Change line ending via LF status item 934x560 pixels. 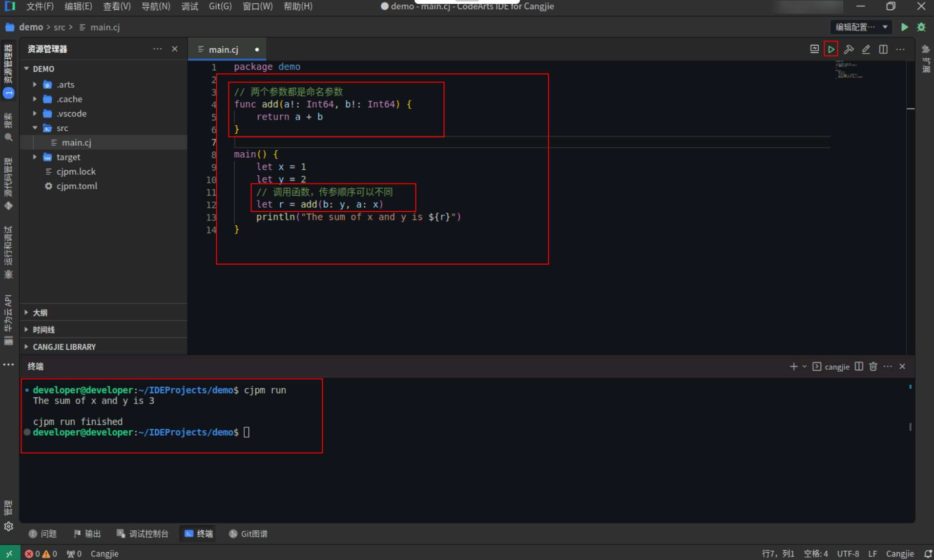pos(872,554)
